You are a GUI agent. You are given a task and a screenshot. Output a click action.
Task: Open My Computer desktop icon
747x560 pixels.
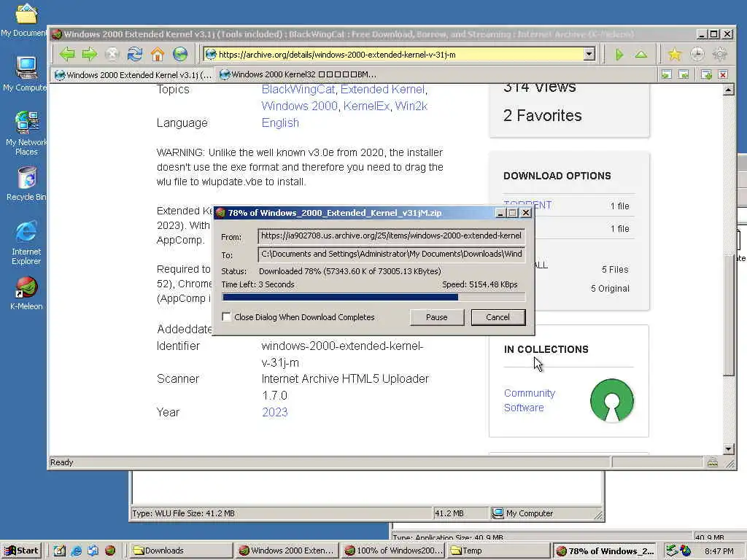[26, 74]
